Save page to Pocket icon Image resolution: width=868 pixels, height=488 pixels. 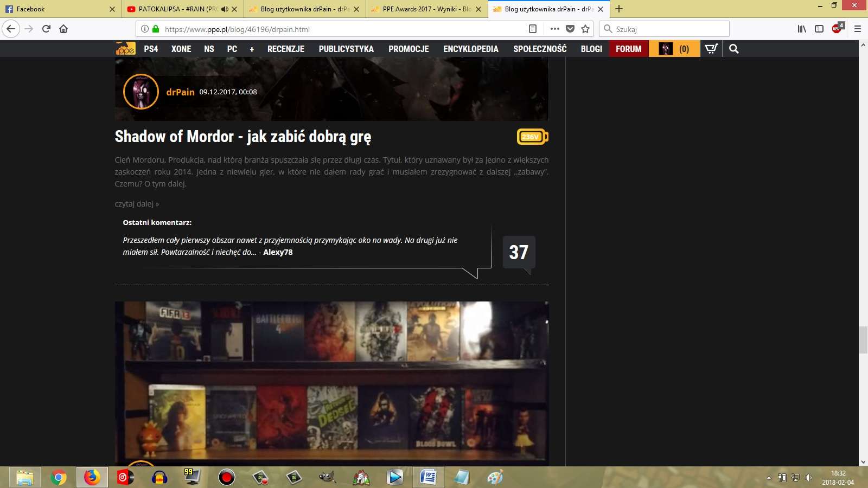570,29
